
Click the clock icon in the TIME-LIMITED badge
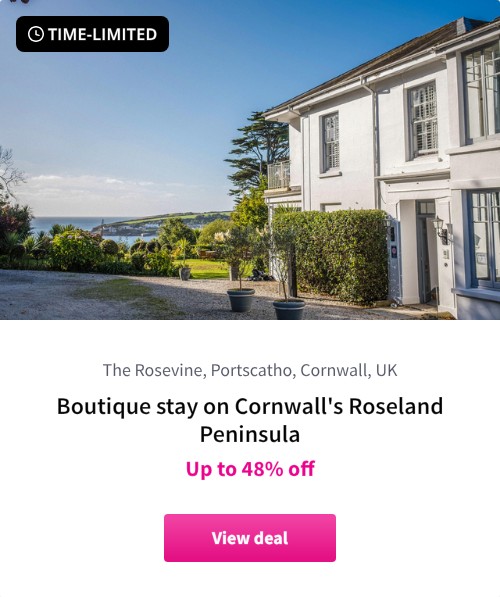pos(36,34)
